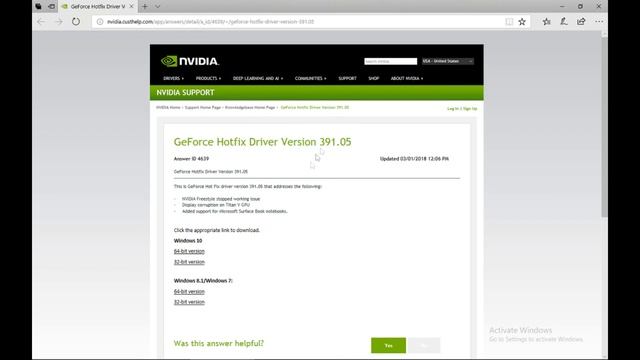640x360 pixels.
Task: Download Windows 8.1/Windows 7 64-bit version
Action: point(189,291)
